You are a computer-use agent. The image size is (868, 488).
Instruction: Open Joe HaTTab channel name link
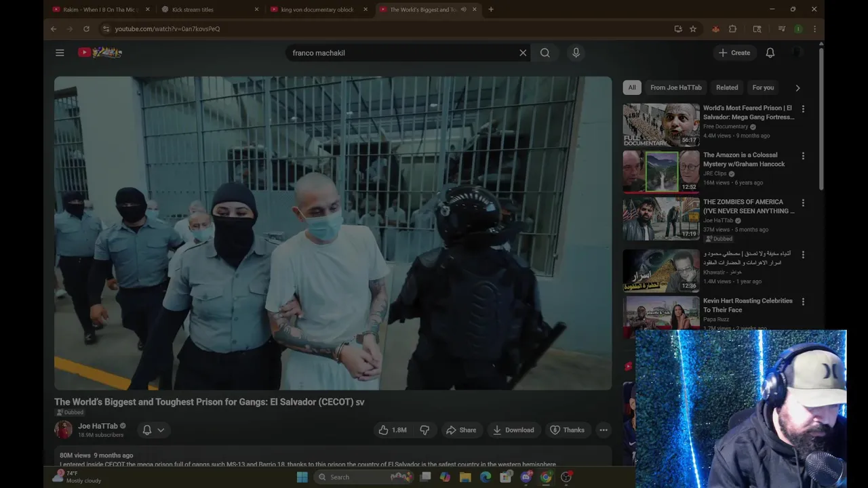(x=98, y=426)
